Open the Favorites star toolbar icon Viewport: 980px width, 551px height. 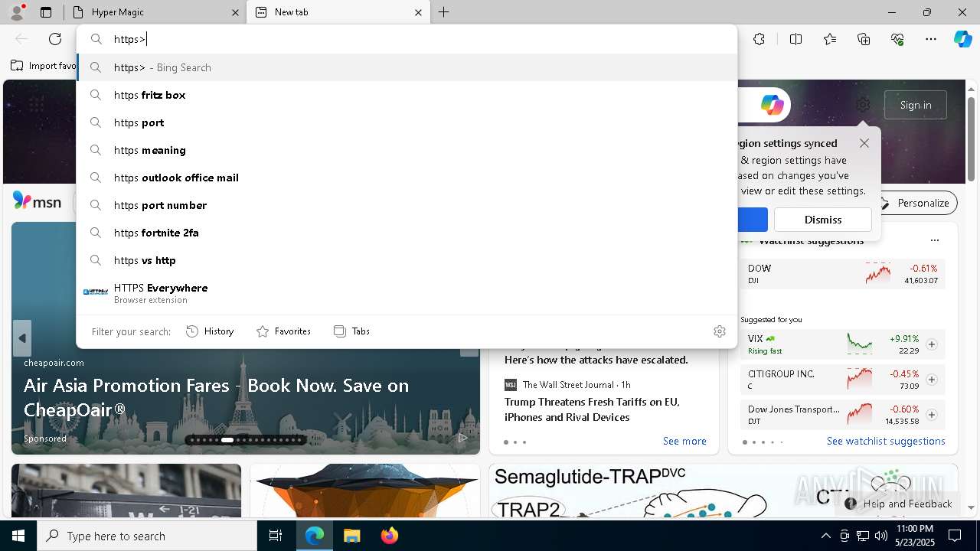[830, 39]
